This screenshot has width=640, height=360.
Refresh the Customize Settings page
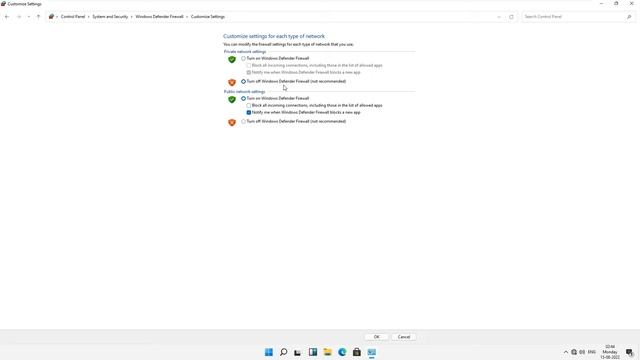(511, 17)
